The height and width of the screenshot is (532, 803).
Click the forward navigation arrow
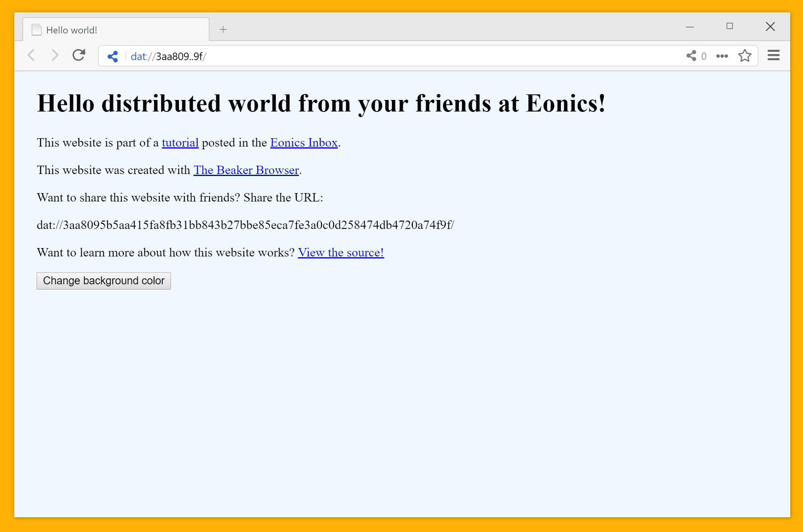pos(55,55)
